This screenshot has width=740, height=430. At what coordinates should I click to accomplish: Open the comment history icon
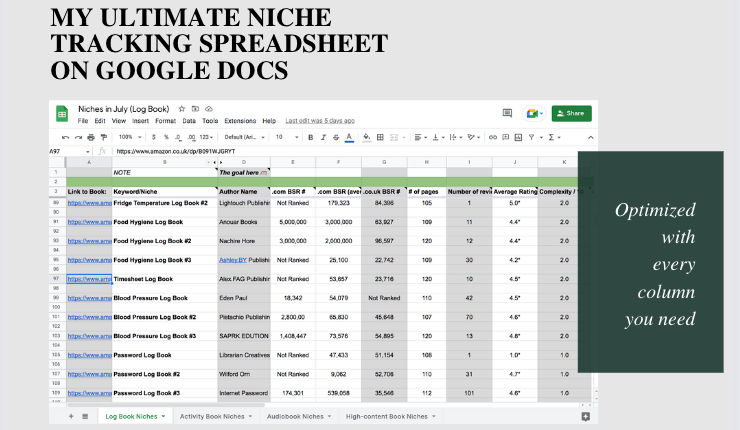[507, 113]
